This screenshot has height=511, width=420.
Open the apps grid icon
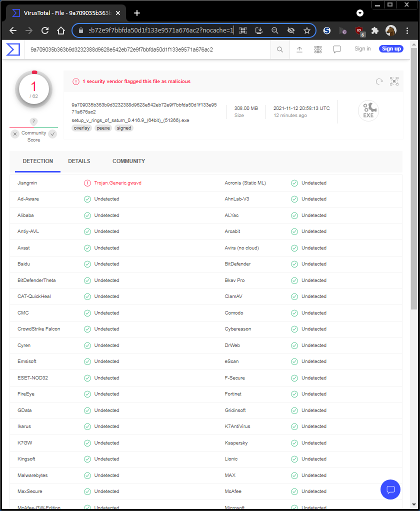pos(318,49)
